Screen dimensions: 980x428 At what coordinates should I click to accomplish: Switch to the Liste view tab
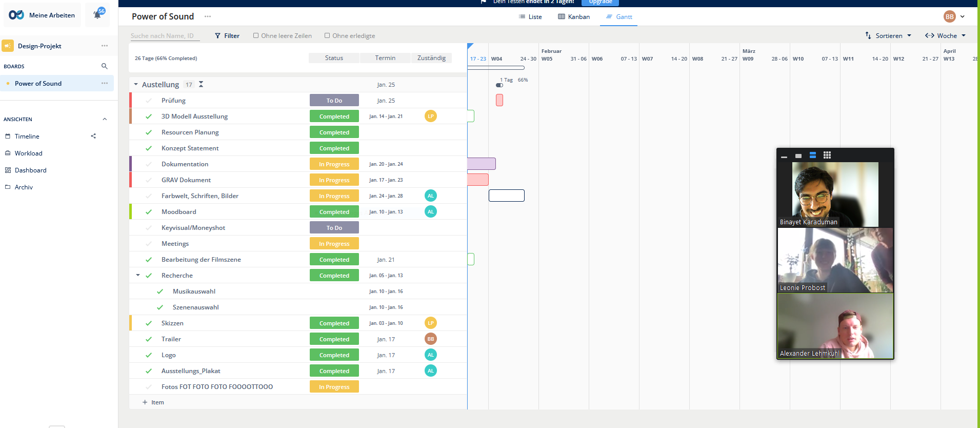coord(530,17)
